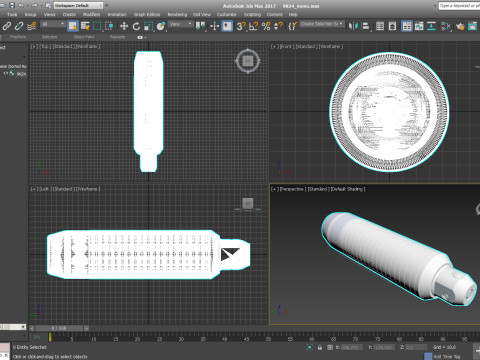Click the Undo arrow in the quick access bar
The width and height of the screenshot is (480, 360).
(21, 5)
